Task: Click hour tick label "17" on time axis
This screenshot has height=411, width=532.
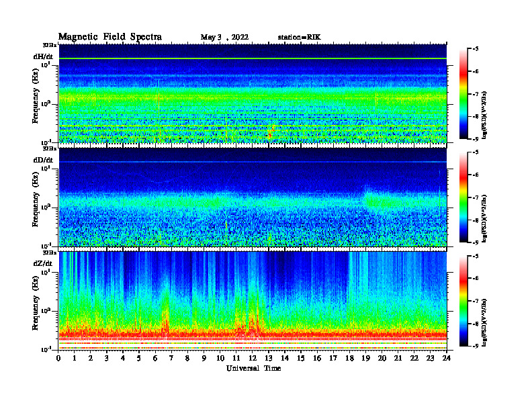Action: [333, 359]
